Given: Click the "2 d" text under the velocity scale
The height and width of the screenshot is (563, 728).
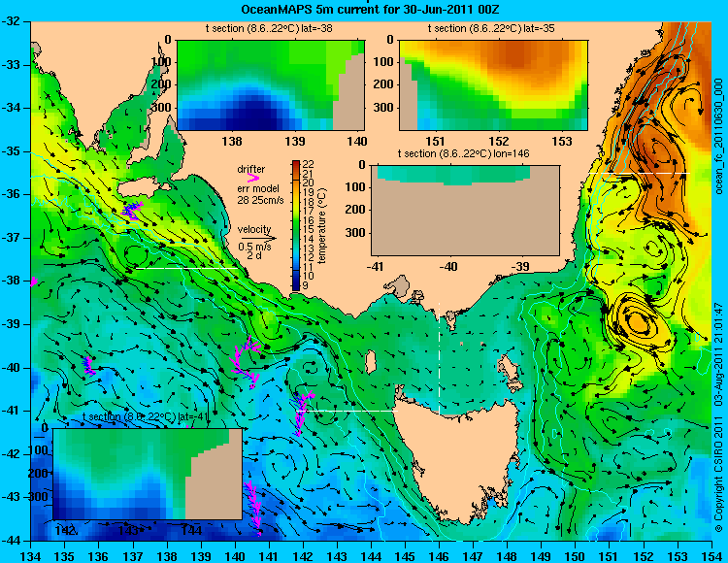Looking at the screenshot, I should (x=253, y=255).
